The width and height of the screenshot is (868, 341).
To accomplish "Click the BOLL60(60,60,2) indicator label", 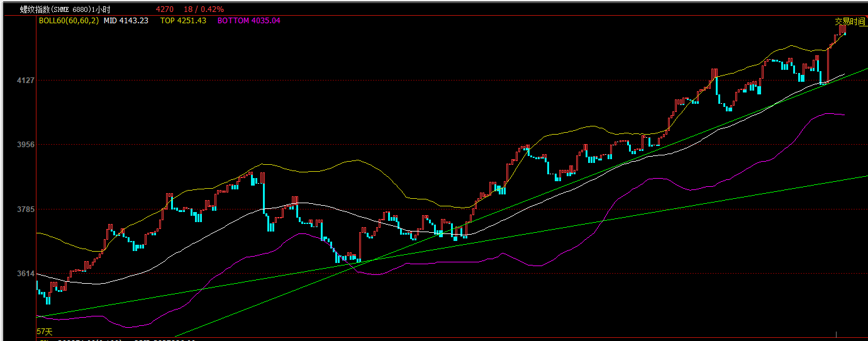I will pyautogui.click(x=69, y=21).
